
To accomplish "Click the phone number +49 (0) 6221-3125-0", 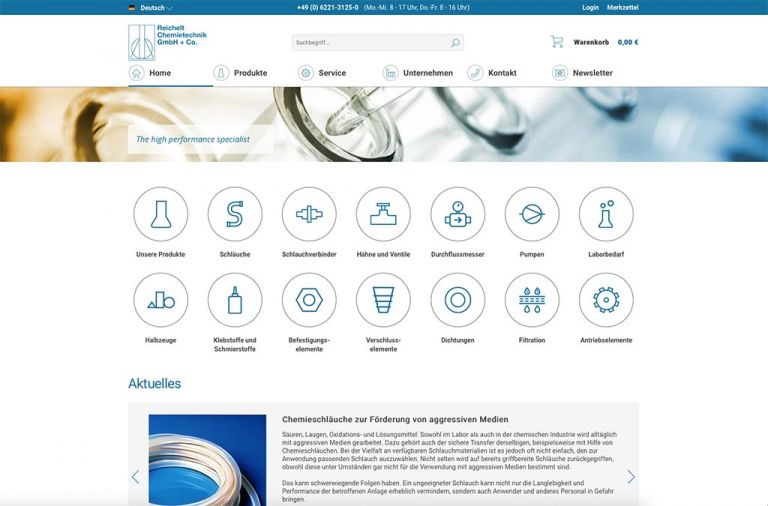I will [x=328, y=7].
